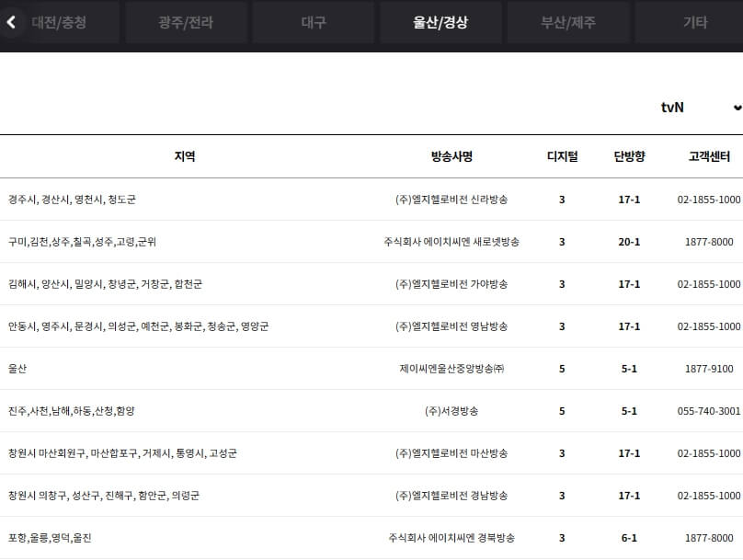Switch to the 기타 tab
The image size is (743, 560).
[695, 22]
